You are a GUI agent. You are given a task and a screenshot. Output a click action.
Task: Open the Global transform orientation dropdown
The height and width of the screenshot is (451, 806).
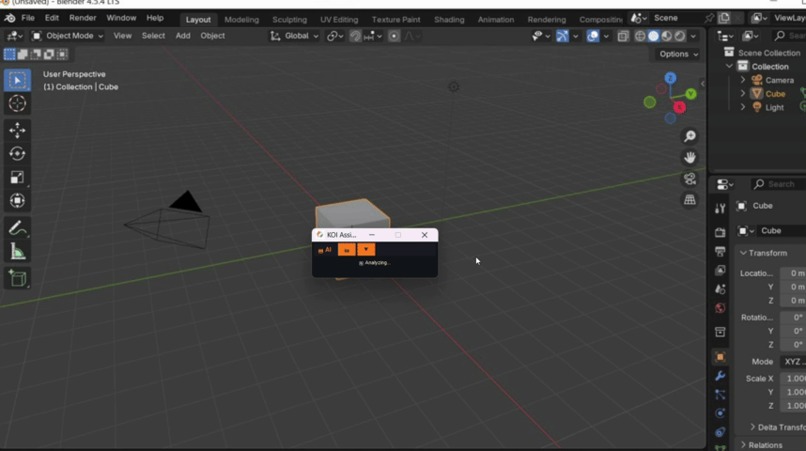(295, 36)
